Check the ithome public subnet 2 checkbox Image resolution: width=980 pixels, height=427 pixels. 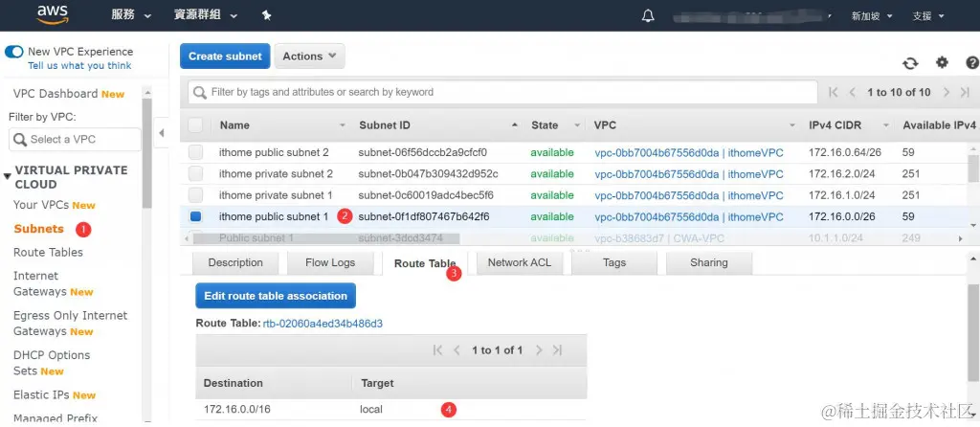click(196, 152)
